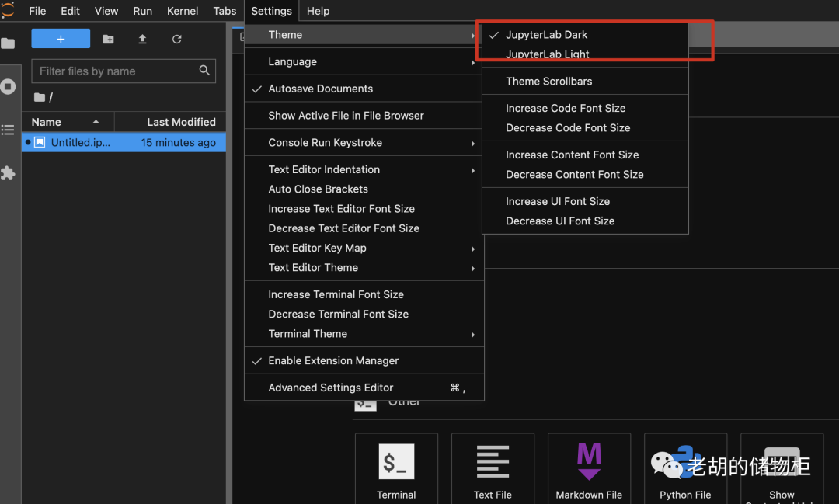
Task: Click the Jupyter logo in menu bar
Action: (x=8, y=10)
